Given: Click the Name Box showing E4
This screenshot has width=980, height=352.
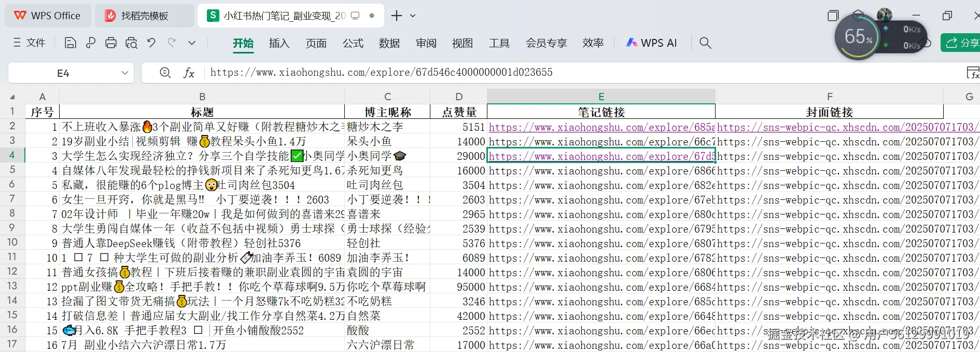Looking at the screenshot, I should [x=63, y=73].
